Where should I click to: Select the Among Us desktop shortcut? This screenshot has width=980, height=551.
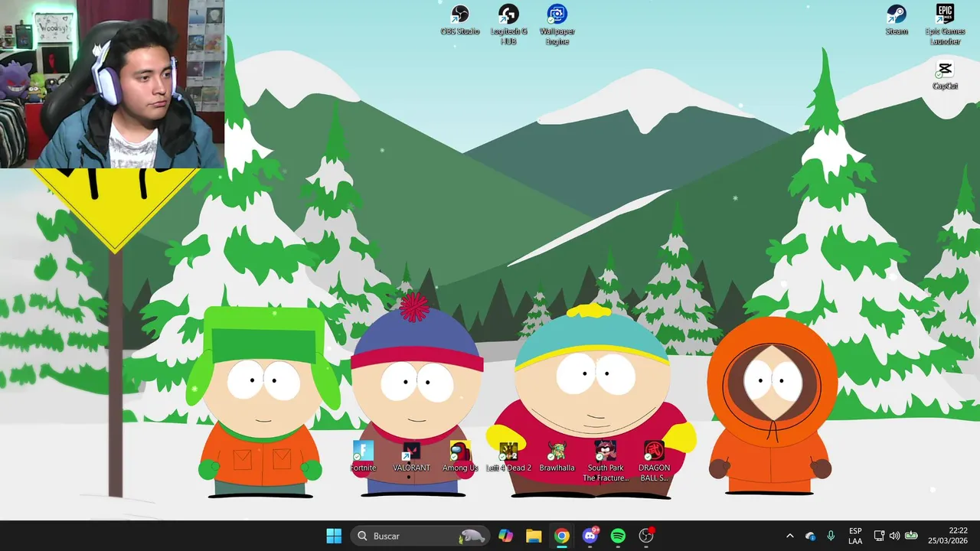(460, 457)
